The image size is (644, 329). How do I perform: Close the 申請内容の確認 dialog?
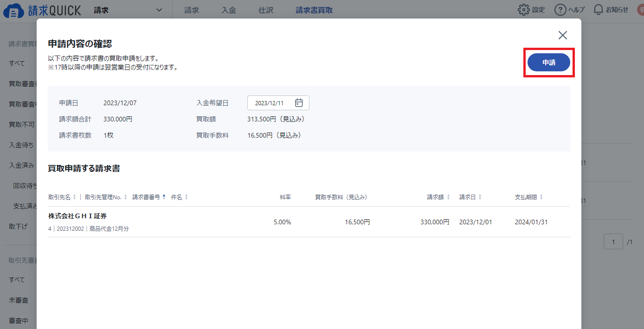[x=563, y=35]
